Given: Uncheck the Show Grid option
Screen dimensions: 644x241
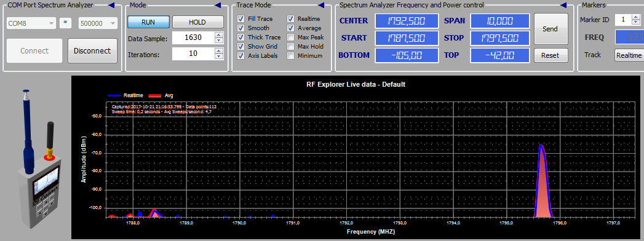Looking at the screenshot, I should pyautogui.click(x=241, y=46).
